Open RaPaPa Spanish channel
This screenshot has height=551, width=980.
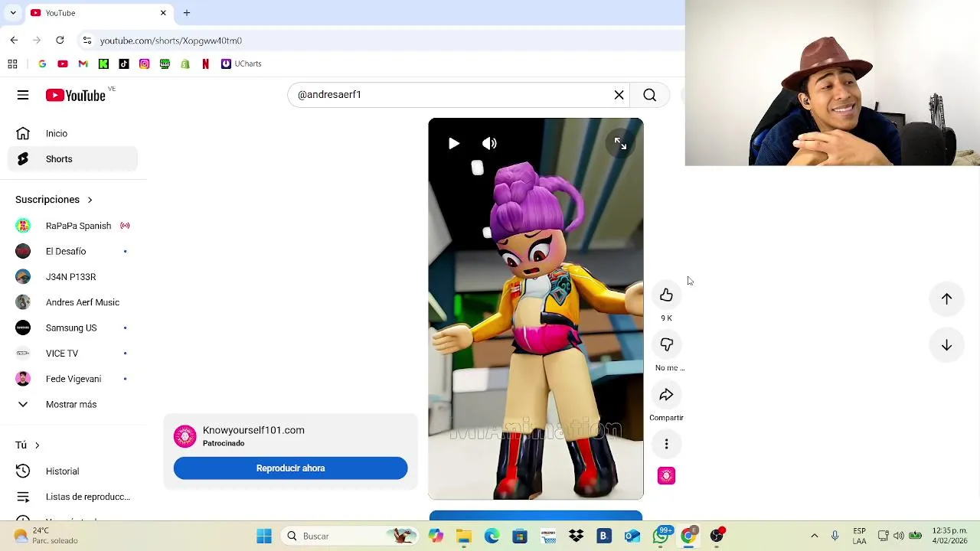[x=73, y=226]
